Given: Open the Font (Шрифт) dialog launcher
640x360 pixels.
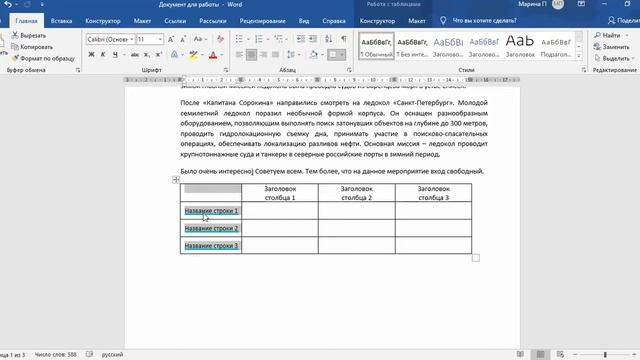Looking at the screenshot, I should click(226, 70).
